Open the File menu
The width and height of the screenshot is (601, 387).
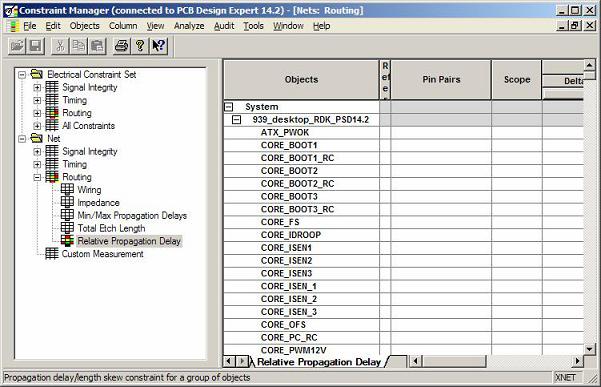[30, 26]
